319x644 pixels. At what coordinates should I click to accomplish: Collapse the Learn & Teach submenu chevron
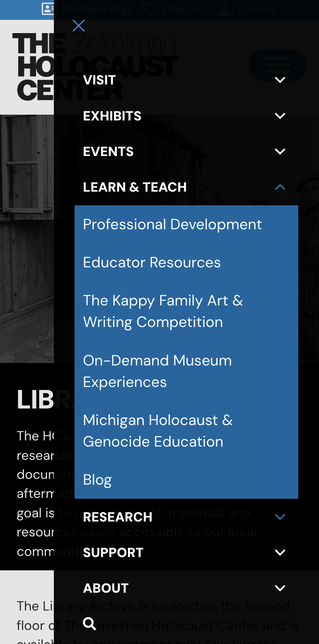[x=280, y=187]
